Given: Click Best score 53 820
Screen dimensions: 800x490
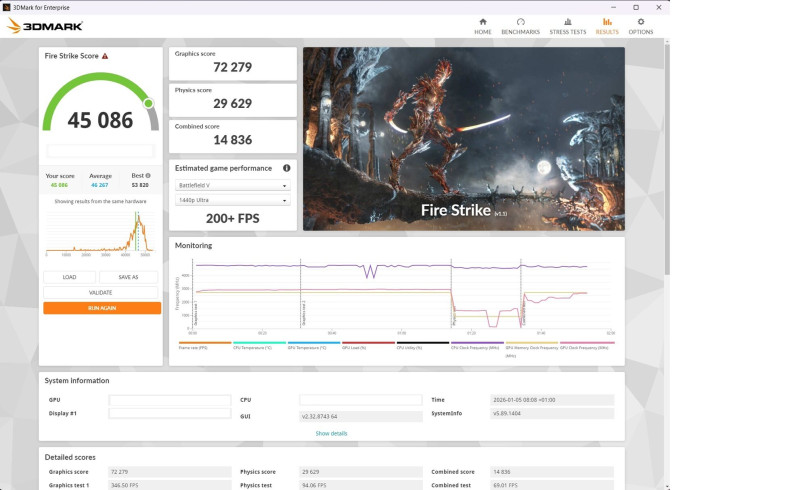Looking at the screenshot, I should [140, 185].
